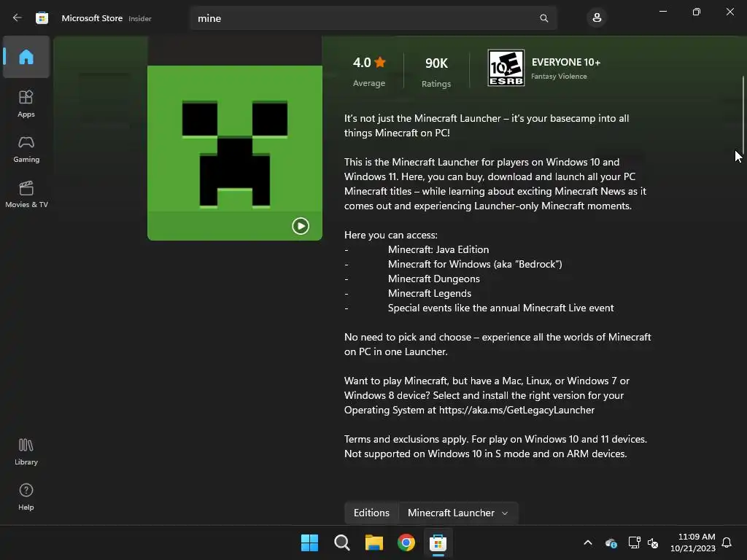Click the 'Minecraft: Java Edition' list line
The width and height of the screenshot is (747, 560).
click(438, 249)
